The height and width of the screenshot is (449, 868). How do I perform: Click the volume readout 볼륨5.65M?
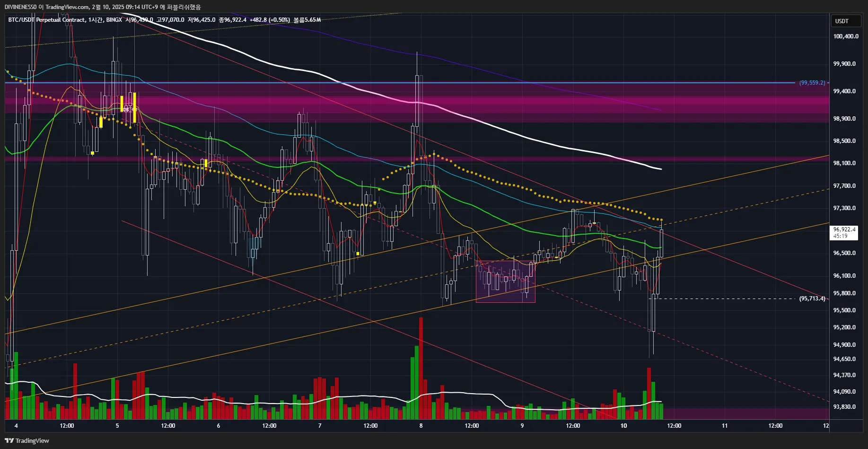point(307,20)
